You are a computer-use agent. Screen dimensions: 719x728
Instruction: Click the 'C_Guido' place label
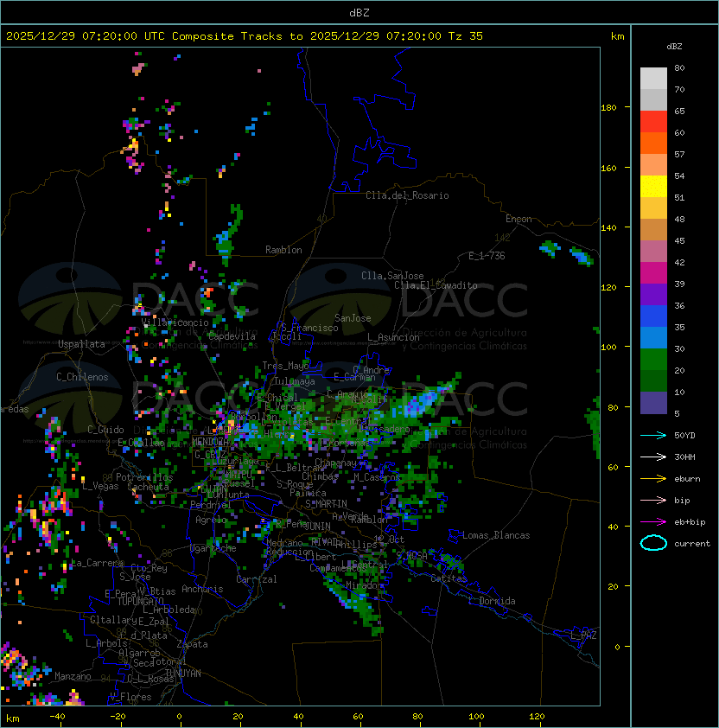coord(105,430)
